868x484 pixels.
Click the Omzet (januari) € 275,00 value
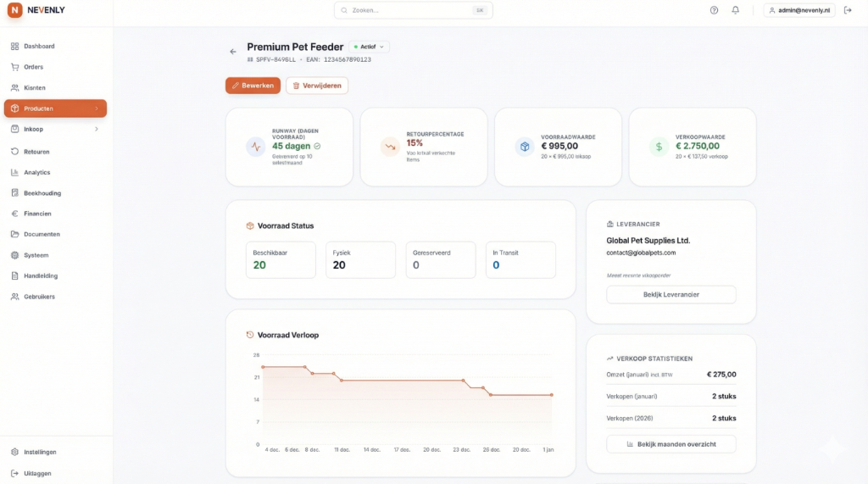[x=721, y=375]
